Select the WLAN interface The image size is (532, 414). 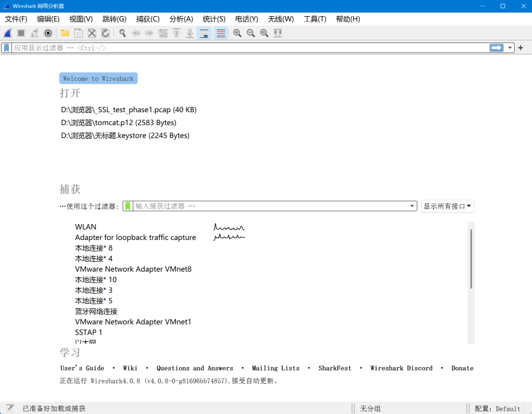[x=86, y=227]
